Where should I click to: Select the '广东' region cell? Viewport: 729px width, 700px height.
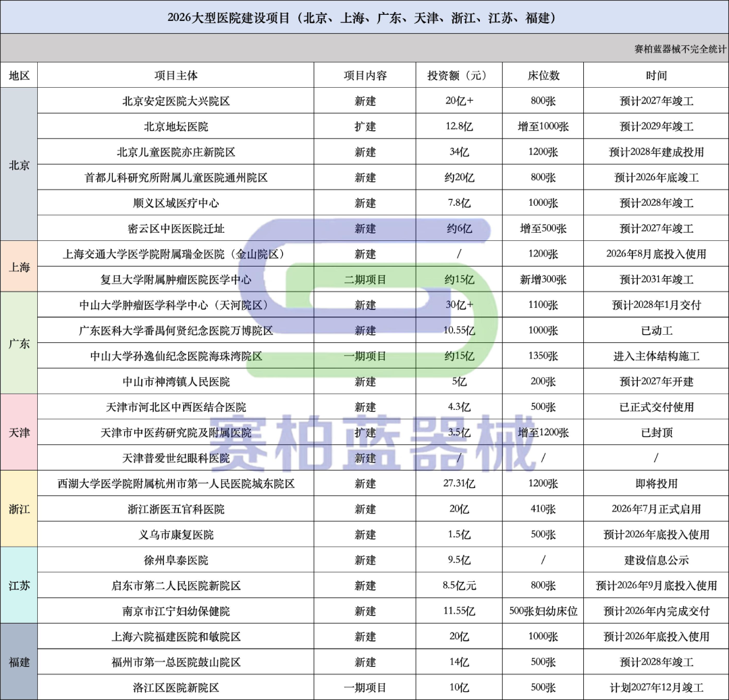(19, 344)
